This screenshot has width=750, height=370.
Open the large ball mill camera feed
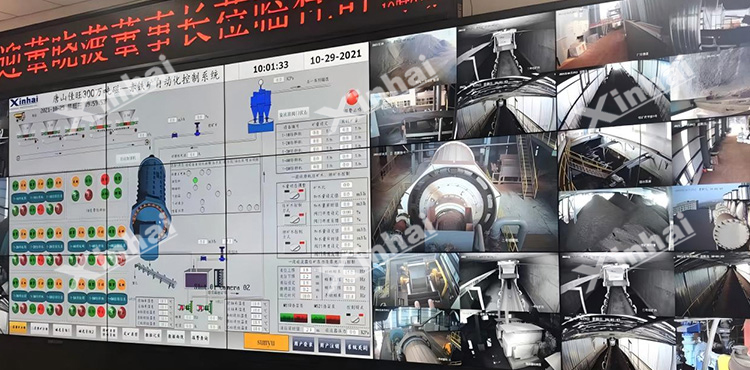tap(464, 195)
